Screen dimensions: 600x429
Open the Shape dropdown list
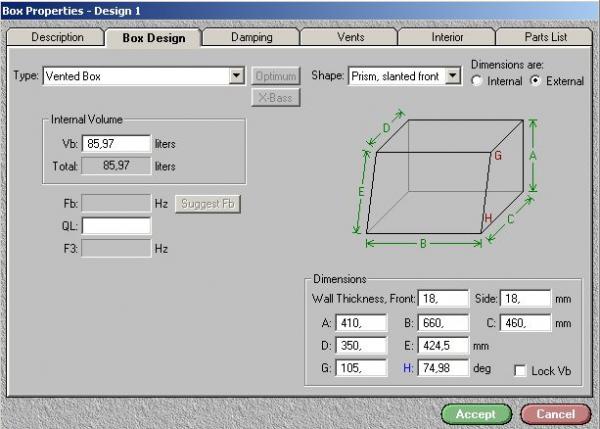[452, 75]
